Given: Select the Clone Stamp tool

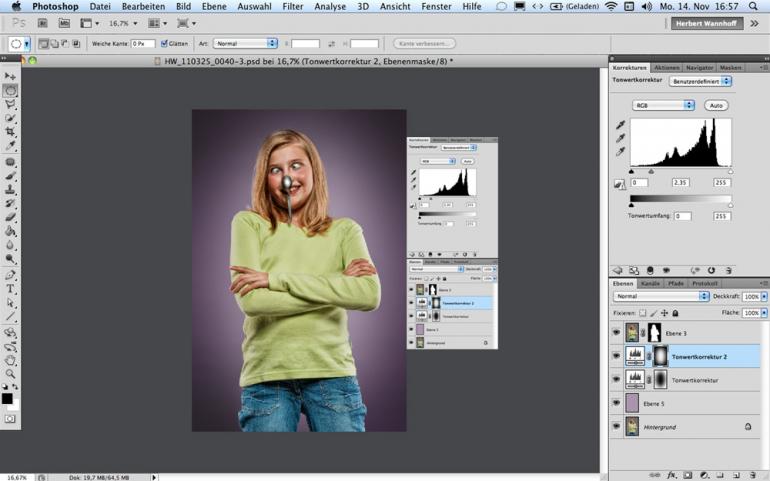Looking at the screenshot, I should [x=10, y=189].
